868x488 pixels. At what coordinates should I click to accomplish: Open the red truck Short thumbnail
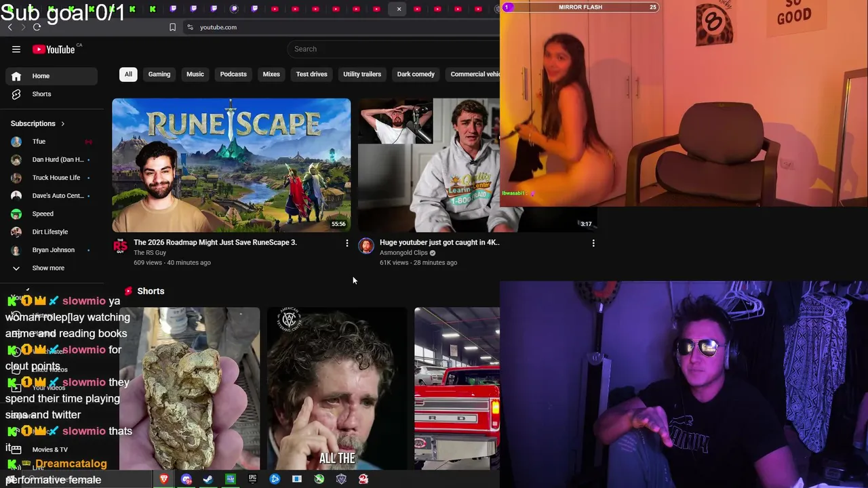[x=457, y=388]
